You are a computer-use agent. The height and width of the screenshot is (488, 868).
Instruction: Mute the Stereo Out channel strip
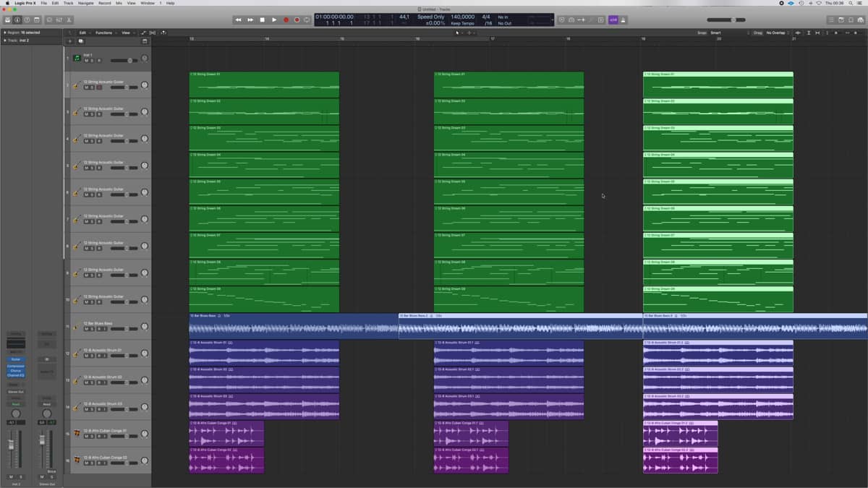coord(42,477)
